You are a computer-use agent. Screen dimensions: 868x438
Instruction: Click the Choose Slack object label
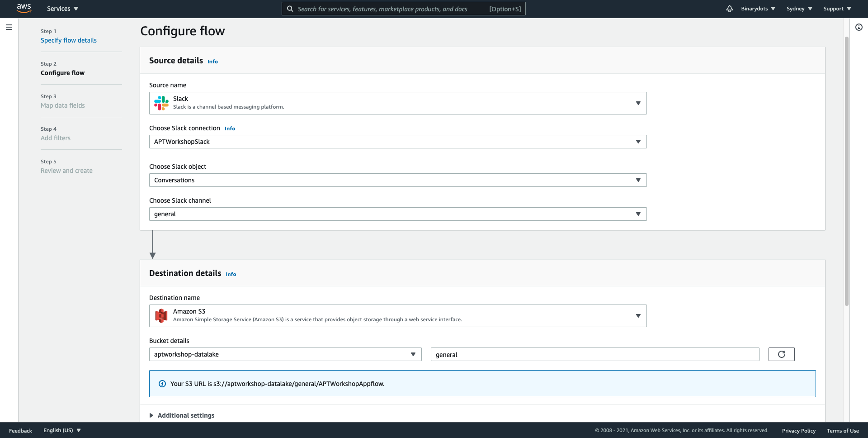tap(178, 167)
